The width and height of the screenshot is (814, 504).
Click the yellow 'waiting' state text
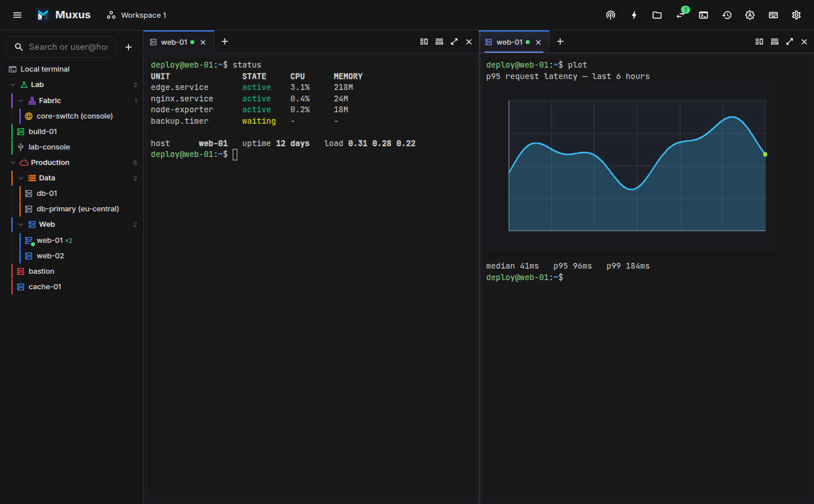click(259, 121)
